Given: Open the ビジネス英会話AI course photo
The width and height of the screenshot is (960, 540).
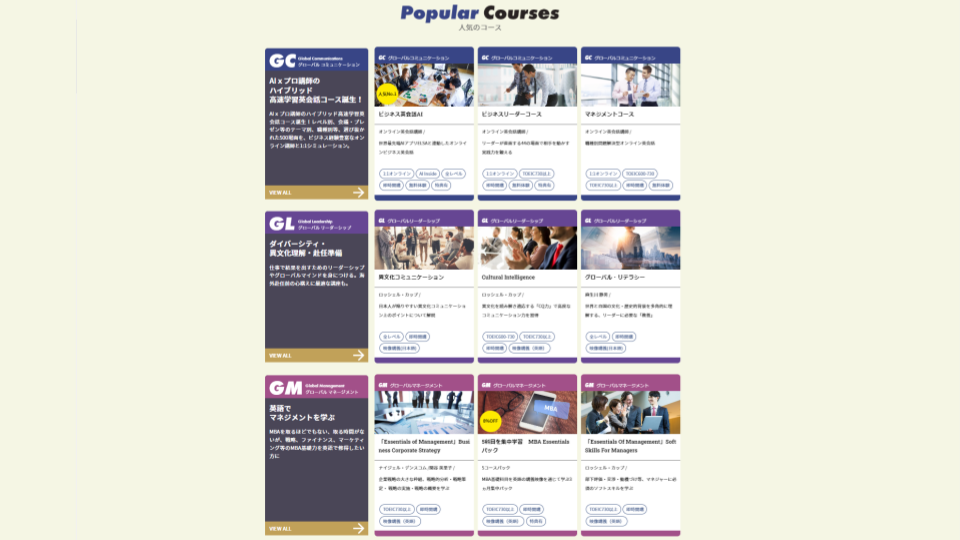Looking at the screenshot, I should tap(425, 85).
